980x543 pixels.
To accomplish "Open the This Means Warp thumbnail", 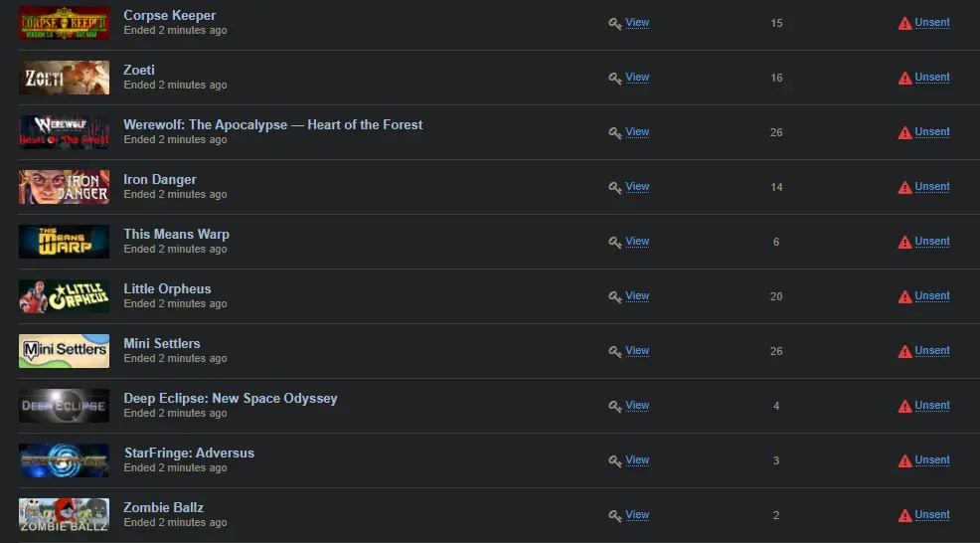I will pos(64,242).
